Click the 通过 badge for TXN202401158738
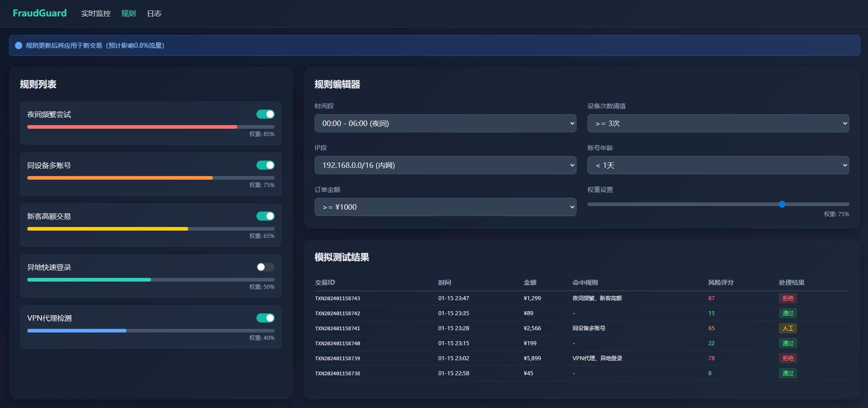The width and height of the screenshot is (868, 408). (788, 373)
